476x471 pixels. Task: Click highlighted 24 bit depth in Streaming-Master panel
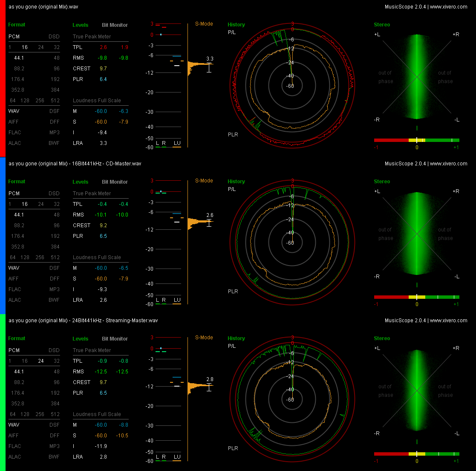(x=40, y=361)
